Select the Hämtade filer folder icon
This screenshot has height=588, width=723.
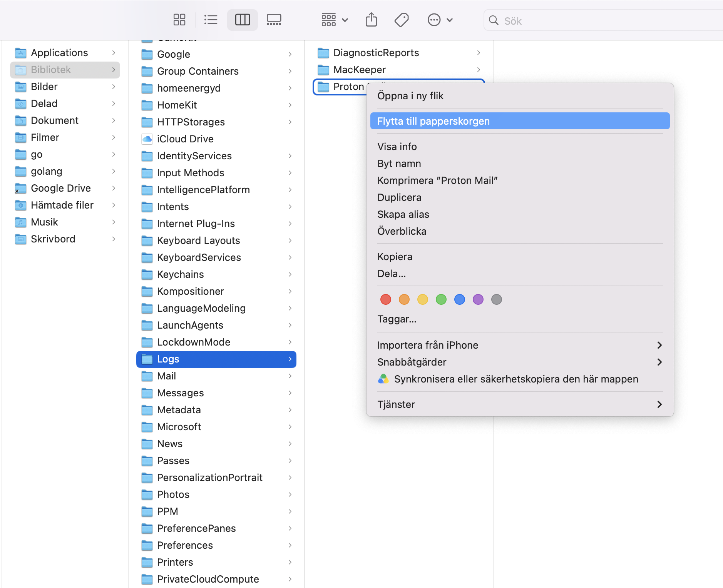[21, 205]
